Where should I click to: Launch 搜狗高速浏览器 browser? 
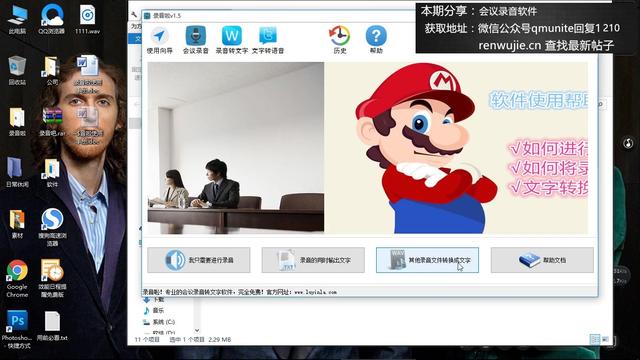(52, 227)
